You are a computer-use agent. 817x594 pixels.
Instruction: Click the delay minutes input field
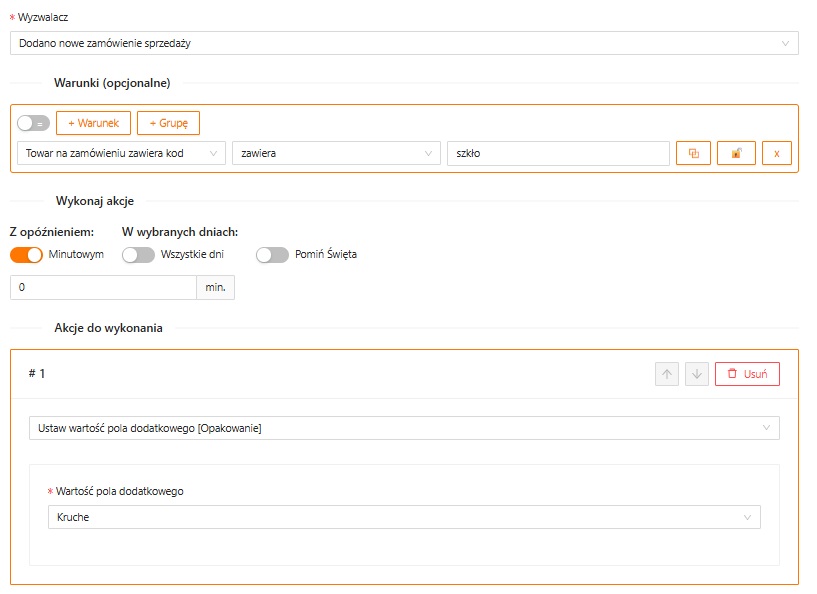point(103,288)
